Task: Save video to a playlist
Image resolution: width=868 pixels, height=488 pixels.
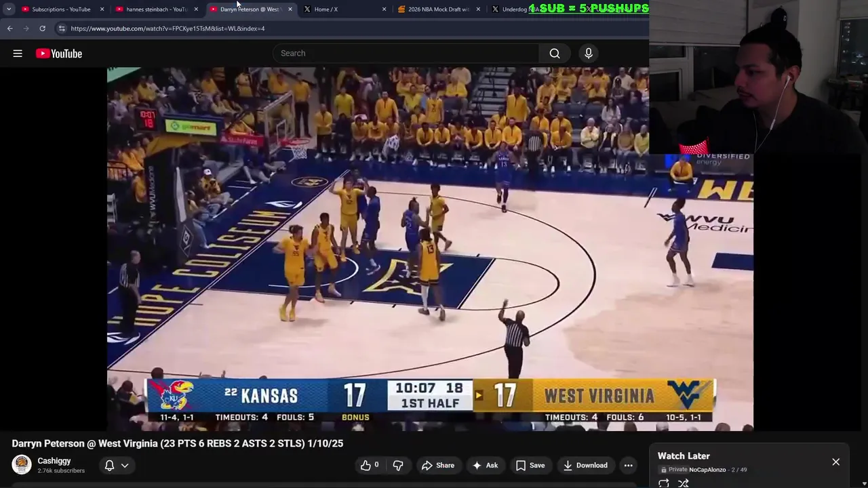Action: click(x=530, y=465)
